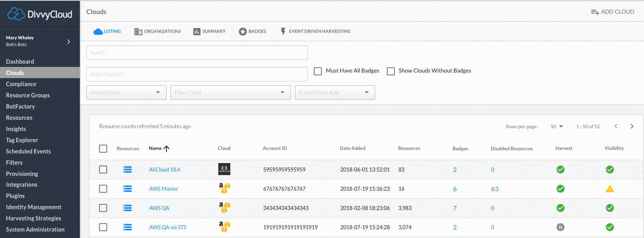Open the Event Driven Role dropdown
Image resolution: width=644 pixels, height=238 pixels.
coord(335,93)
